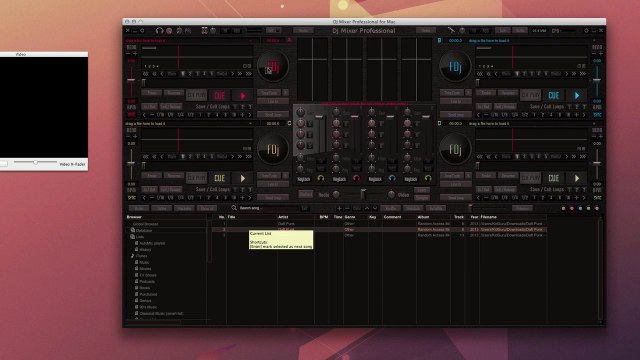This screenshot has width=640, height=360.
Task: Open the track dropdown on the bottom-left deck
Action: click(250, 123)
